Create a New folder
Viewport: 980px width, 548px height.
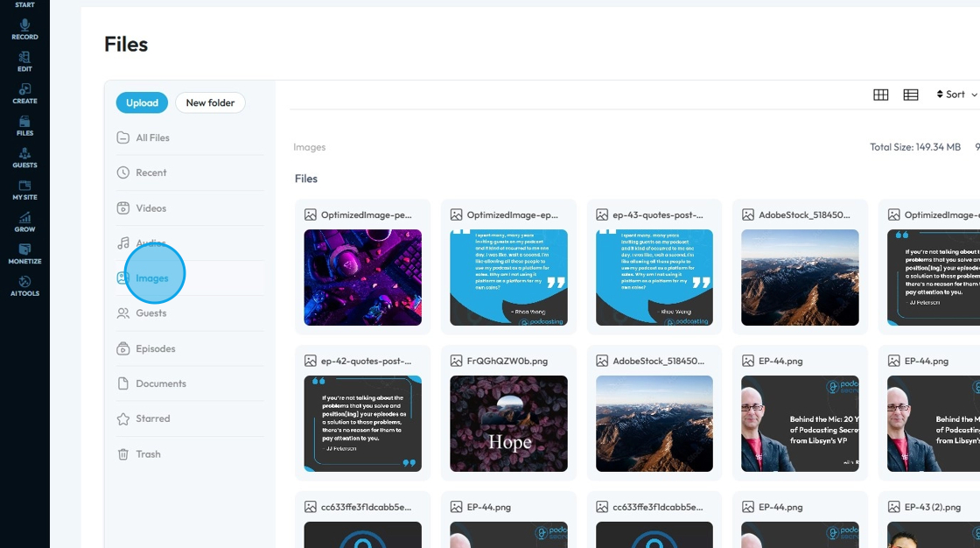[210, 102]
